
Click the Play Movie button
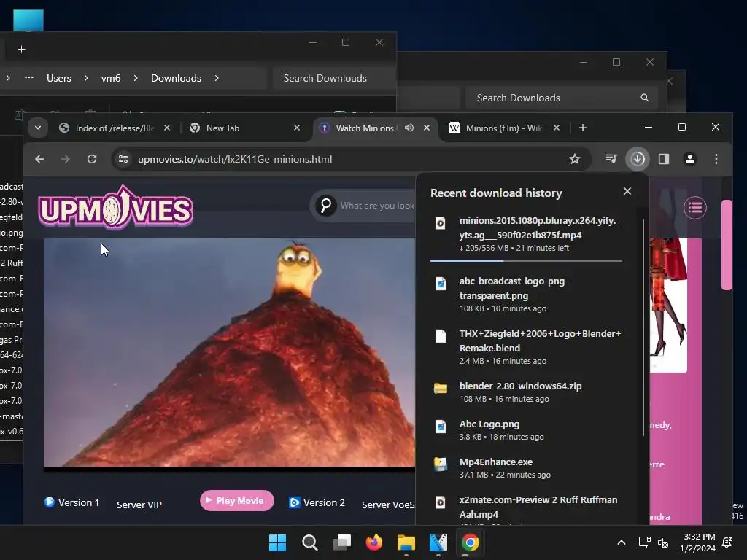click(237, 500)
